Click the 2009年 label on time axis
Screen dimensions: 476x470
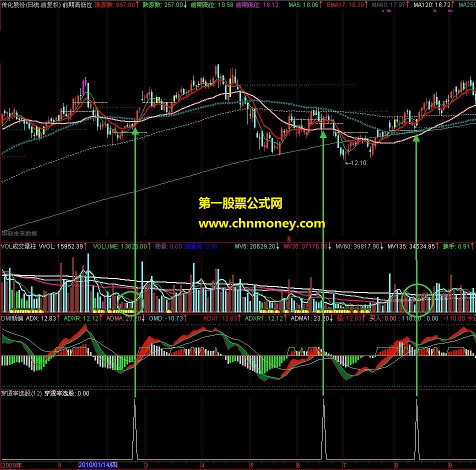[12, 465]
